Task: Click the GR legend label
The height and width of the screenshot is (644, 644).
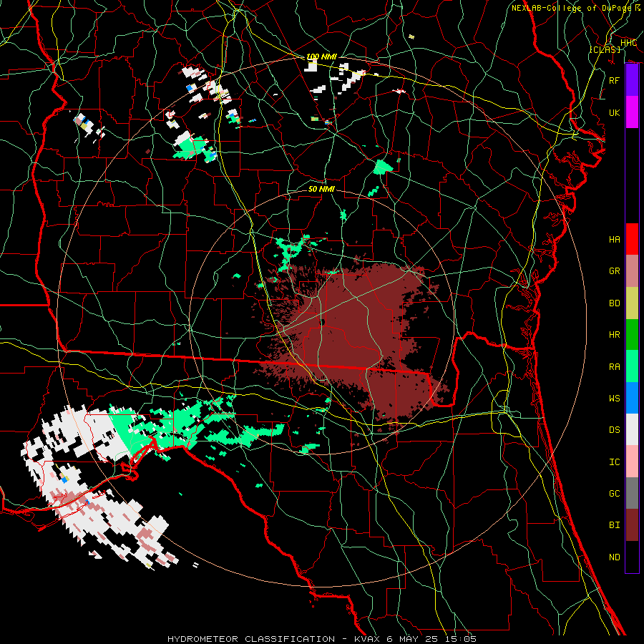Action: click(615, 271)
